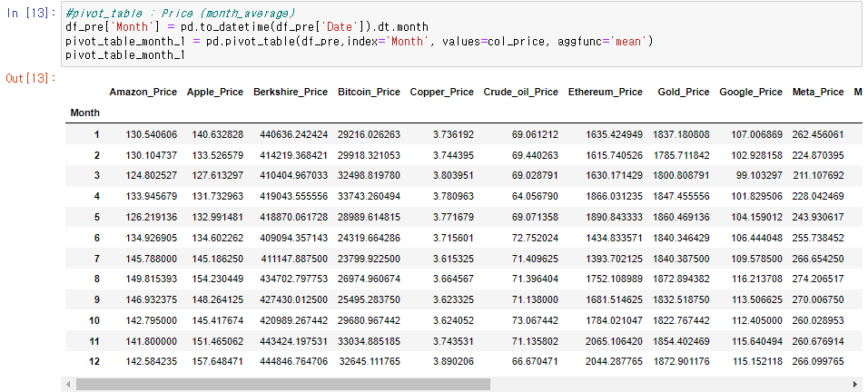Click the Crude oil value 72.752024

click(x=535, y=238)
